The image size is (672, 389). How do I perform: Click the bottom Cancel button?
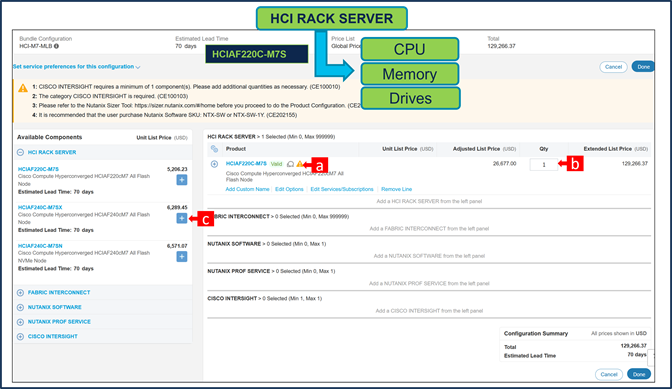(609, 374)
